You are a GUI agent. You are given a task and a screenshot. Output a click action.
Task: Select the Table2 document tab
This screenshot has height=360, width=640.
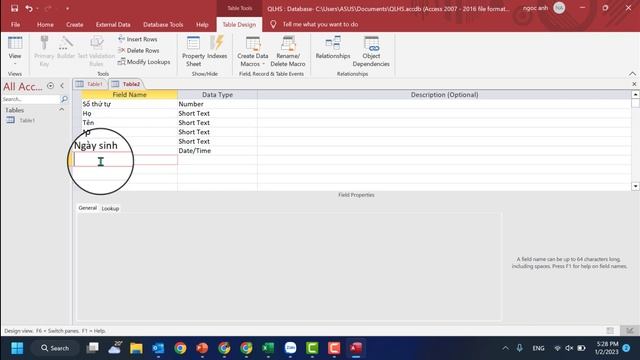[126, 84]
